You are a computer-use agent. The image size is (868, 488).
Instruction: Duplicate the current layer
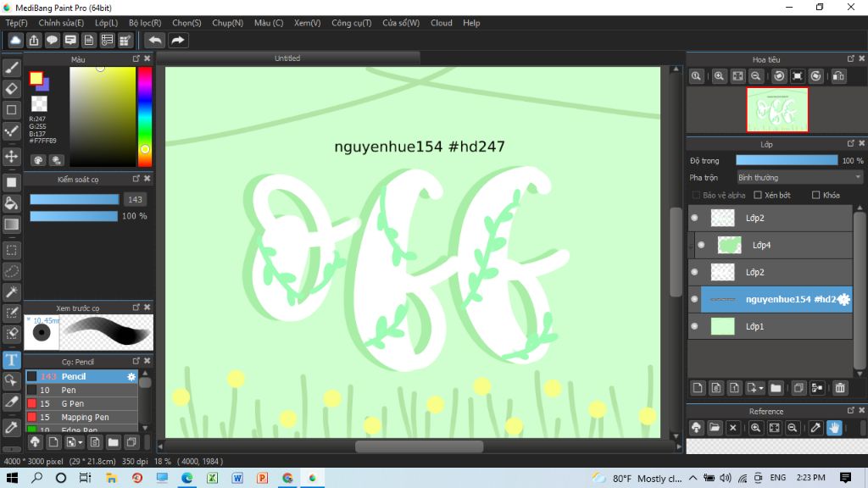(x=798, y=388)
